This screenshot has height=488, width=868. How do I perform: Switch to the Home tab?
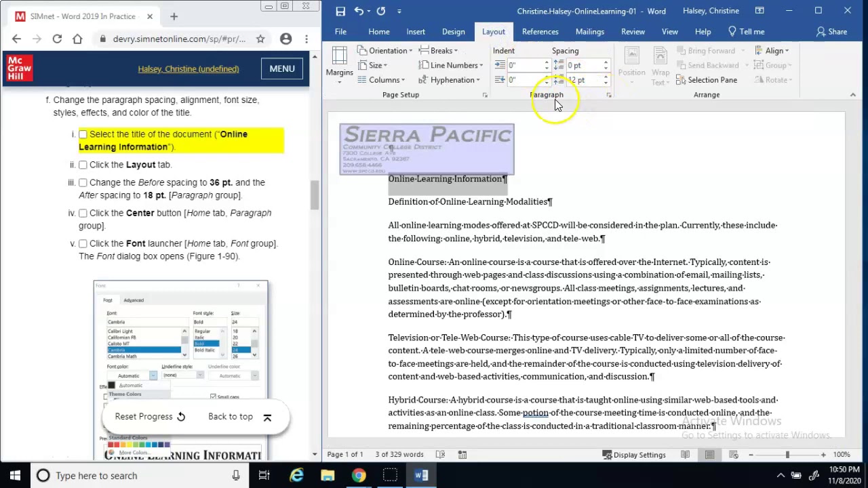[x=379, y=32]
